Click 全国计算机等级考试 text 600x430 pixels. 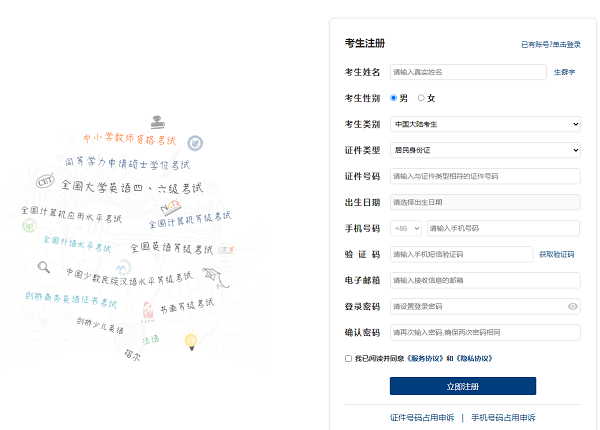coord(190,220)
